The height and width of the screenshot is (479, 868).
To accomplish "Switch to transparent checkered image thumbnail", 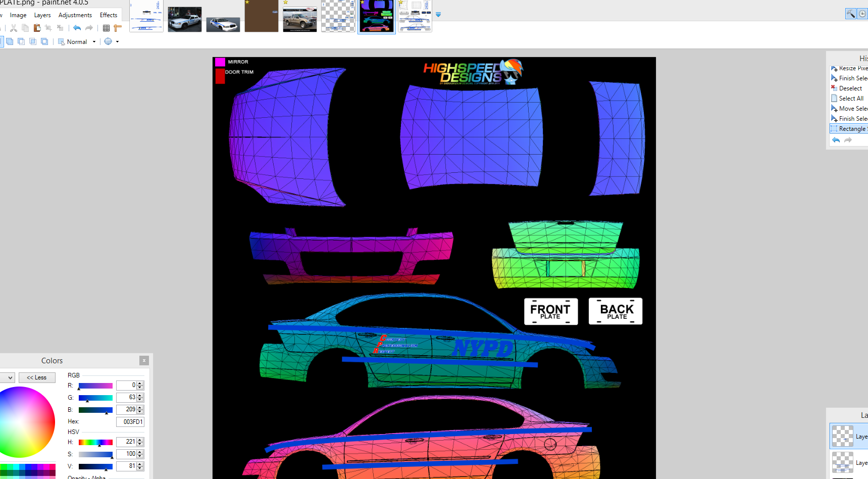I will click(338, 16).
